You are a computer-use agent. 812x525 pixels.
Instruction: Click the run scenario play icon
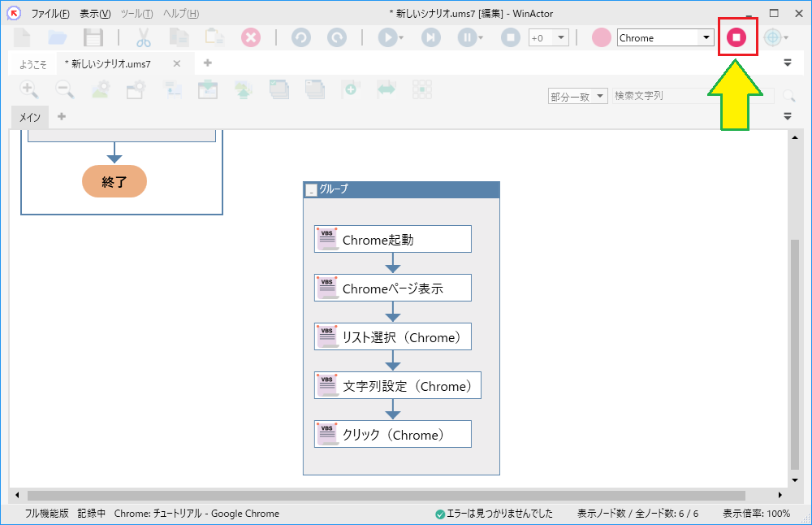click(x=387, y=37)
